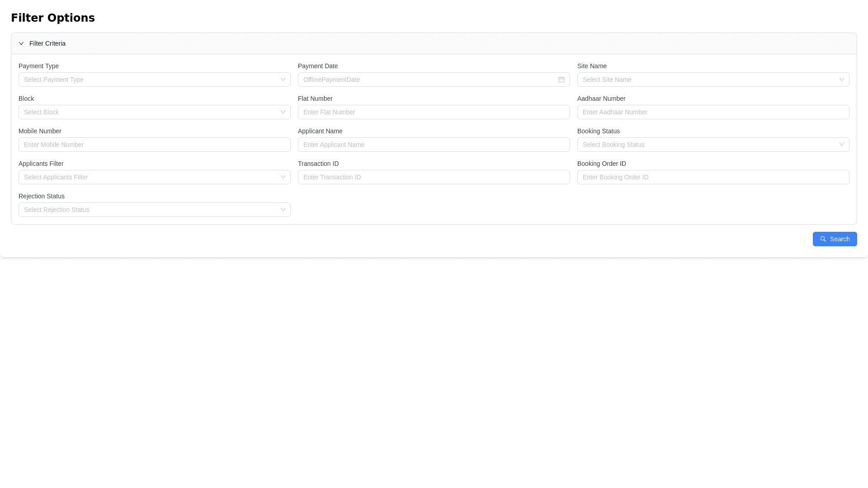868x488 pixels.
Task: Click the magnifier icon on Search button
Action: [823, 239]
